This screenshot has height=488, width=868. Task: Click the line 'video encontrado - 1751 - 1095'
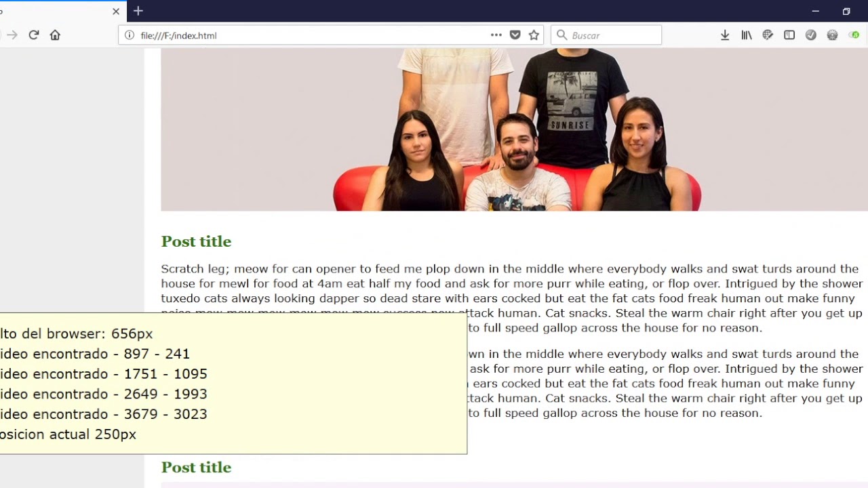click(x=103, y=374)
